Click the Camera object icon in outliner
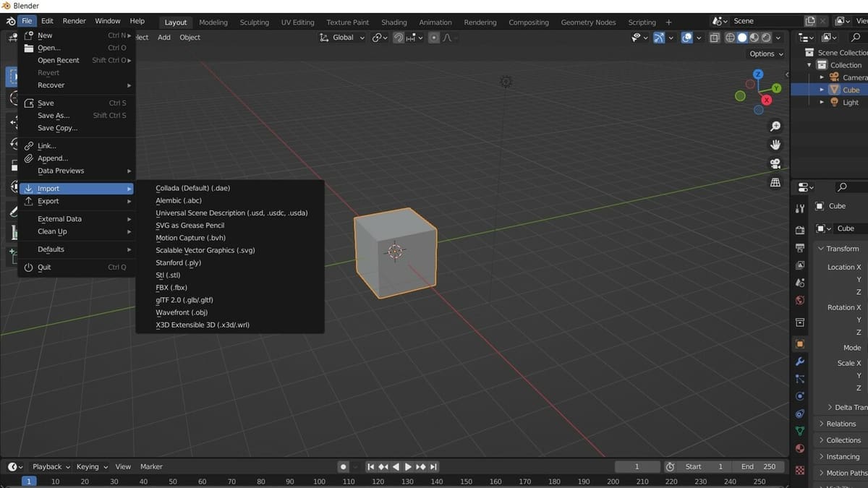The width and height of the screenshot is (868, 488). 834,77
